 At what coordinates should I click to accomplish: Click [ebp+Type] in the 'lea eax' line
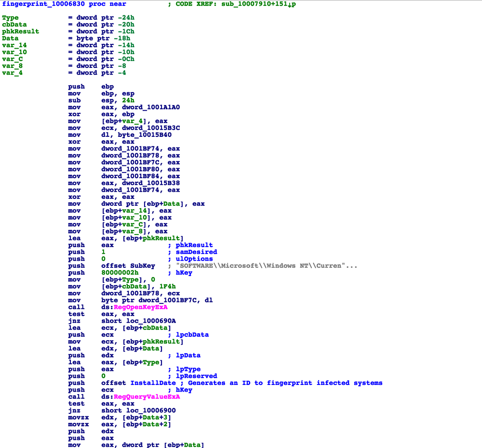[x=143, y=362]
